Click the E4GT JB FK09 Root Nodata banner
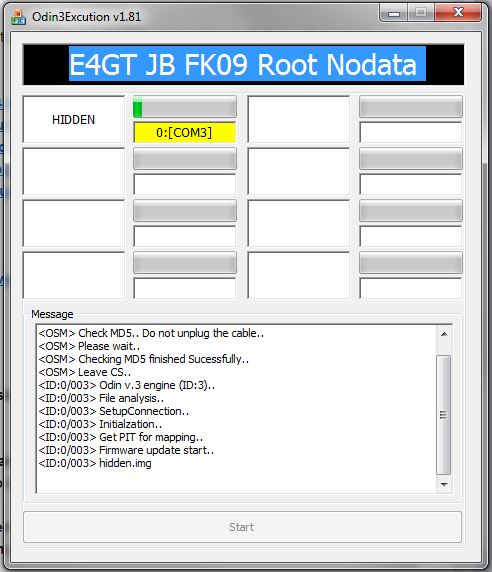The image size is (492, 572). (x=244, y=65)
